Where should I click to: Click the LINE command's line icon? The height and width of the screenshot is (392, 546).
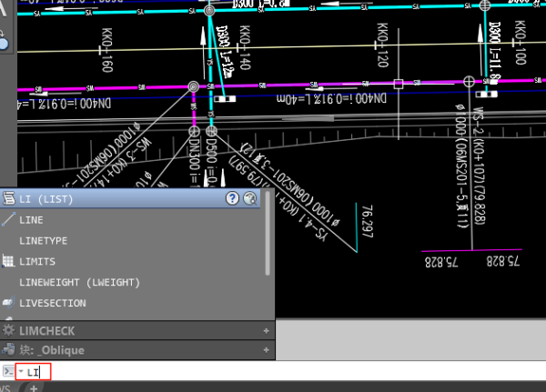pyautogui.click(x=8, y=220)
